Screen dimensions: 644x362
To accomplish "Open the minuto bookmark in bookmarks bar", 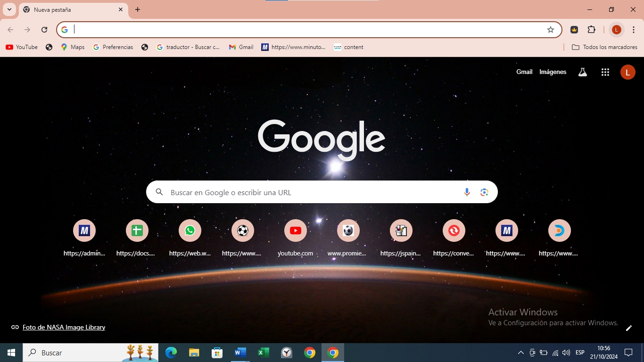I will [x=293, y=47].
